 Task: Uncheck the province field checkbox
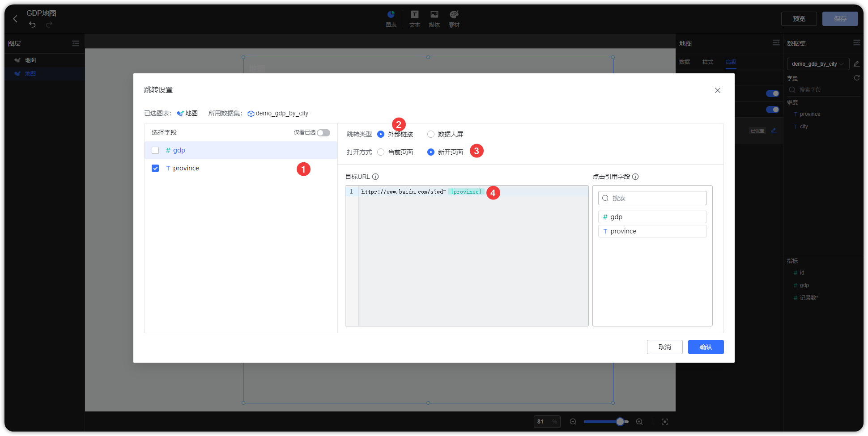[x=155, y=168]
